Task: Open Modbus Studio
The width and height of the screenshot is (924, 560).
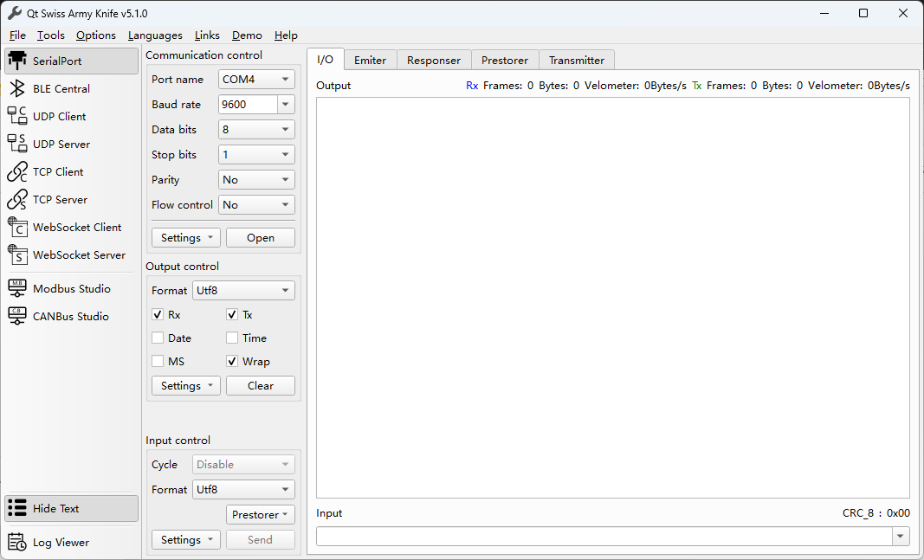Action: (x=69, y=288)
